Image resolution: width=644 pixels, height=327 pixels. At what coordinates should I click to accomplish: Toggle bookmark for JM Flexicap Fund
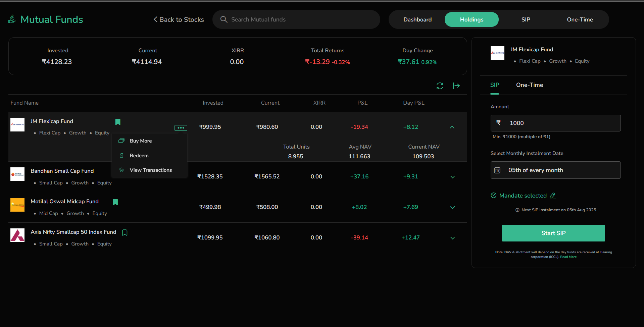(x=118, y=122)
